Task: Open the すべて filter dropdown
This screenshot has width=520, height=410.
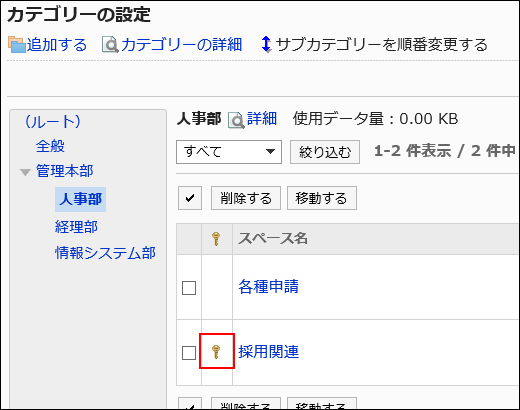Action: pyautogui.click(x=229, y=152)
